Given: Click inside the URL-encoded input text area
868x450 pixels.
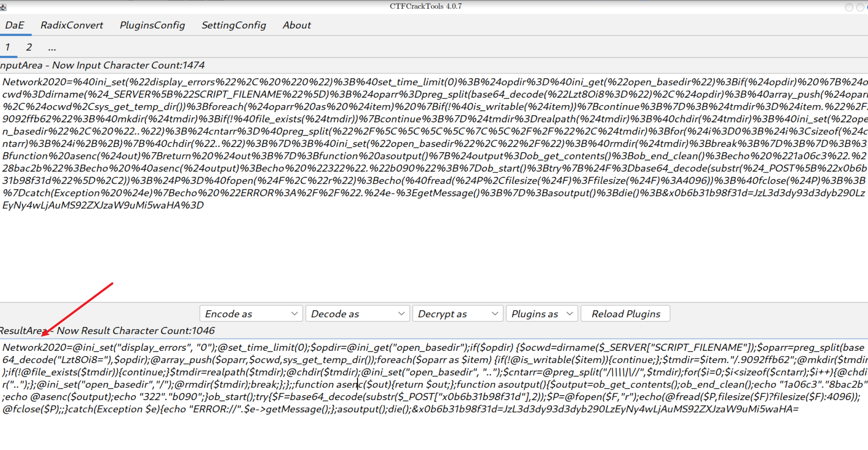Looking at the screenshot, I should point(429,250).
